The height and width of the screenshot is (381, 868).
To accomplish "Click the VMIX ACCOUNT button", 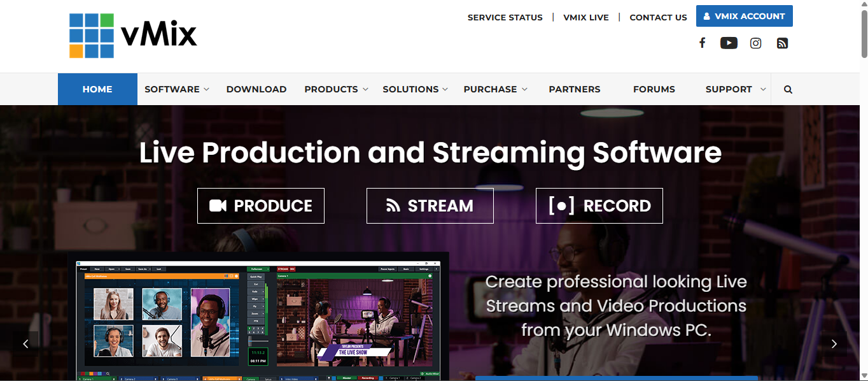I will 744,16.
